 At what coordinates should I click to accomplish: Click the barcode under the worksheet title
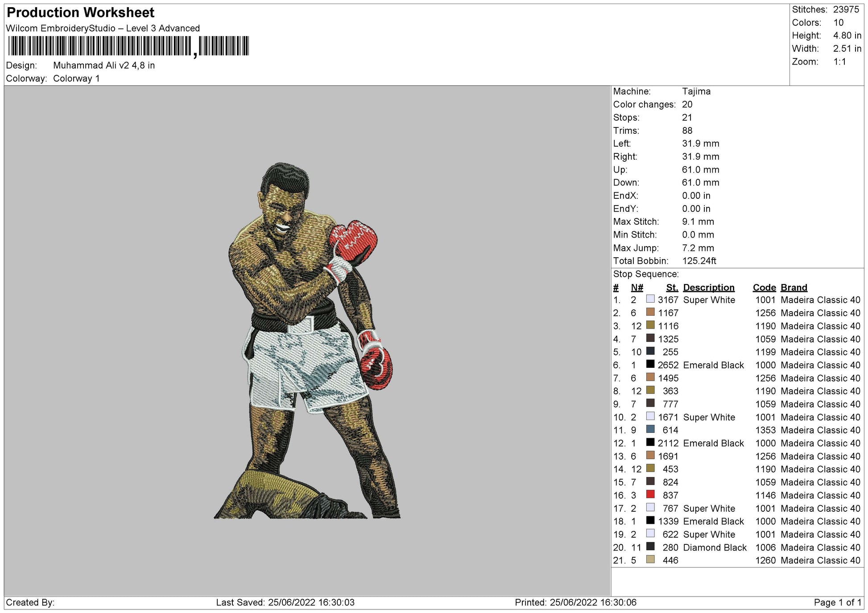coord(128,46)
